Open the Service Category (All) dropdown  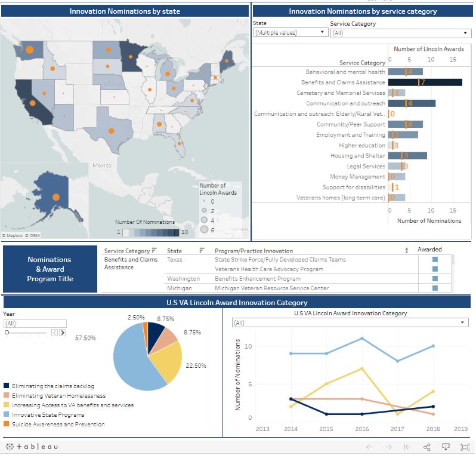401,33
